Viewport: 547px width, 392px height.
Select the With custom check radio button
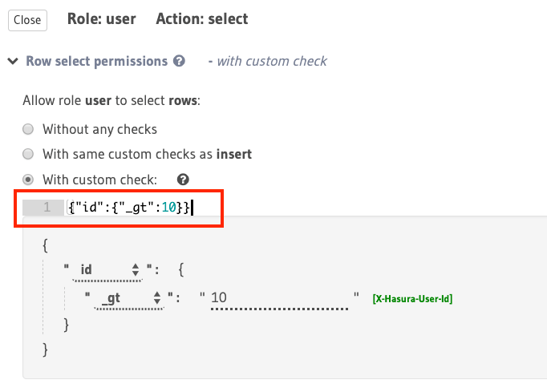point(28,180)
